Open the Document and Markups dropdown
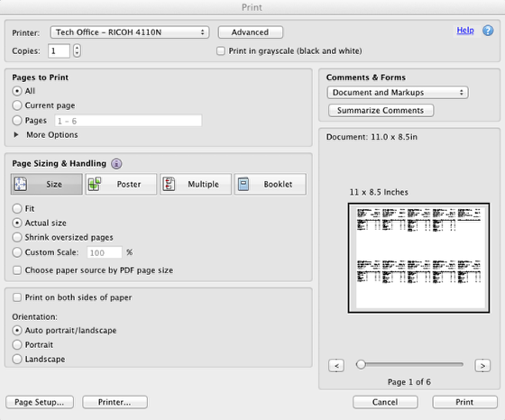Viewport: 505px width, 420px height. point(398,92)
